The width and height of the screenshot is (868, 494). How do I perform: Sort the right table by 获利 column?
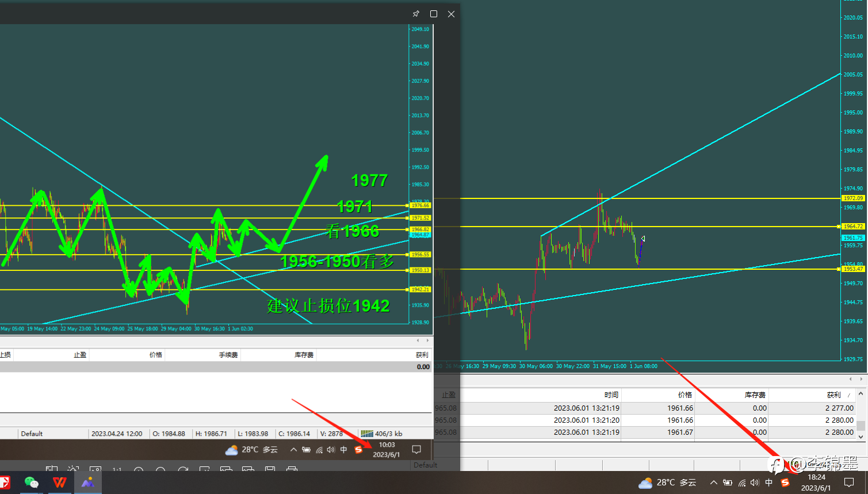(834, 395)
